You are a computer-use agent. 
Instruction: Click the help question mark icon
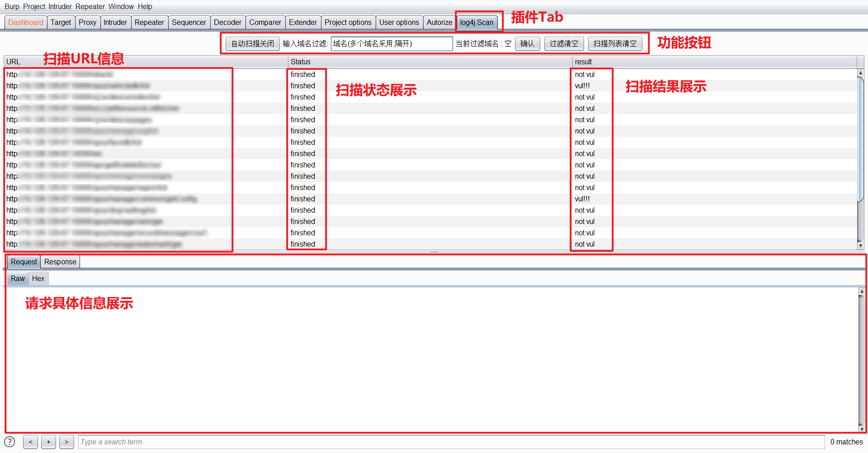pyautogui.click(x=9, y=442)
